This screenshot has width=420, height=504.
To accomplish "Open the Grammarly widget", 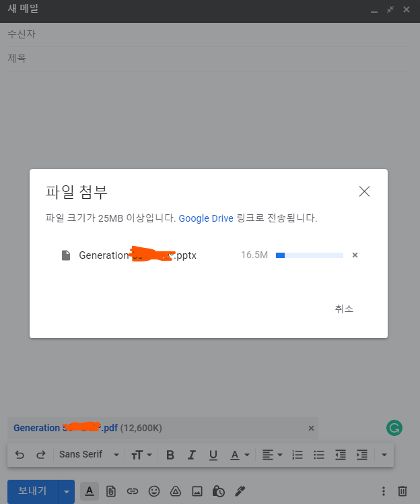I will [394, 428].
